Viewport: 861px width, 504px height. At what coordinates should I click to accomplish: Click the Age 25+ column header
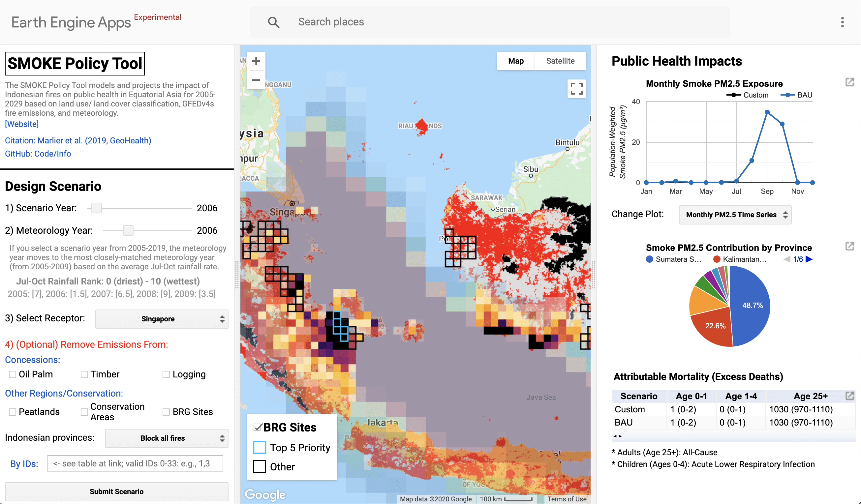811,396
